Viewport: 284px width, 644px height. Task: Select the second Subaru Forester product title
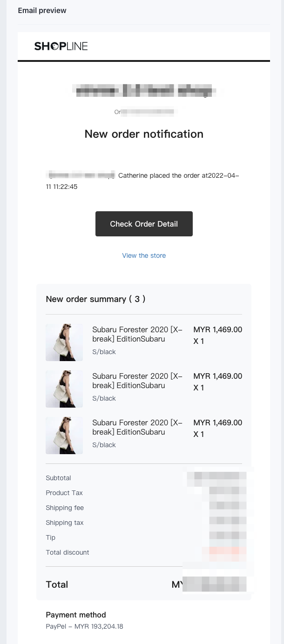coord(137,381)
